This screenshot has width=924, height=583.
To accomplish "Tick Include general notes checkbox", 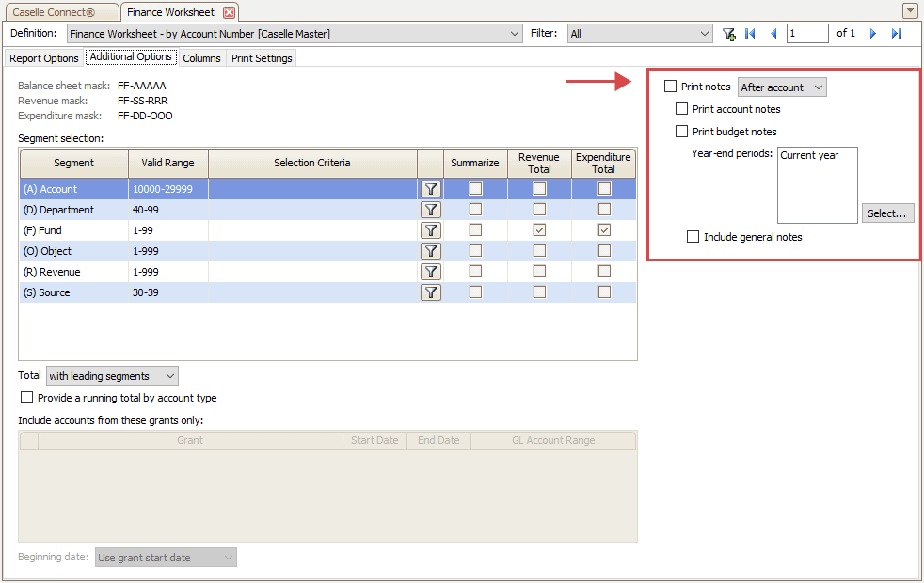I will [693, 237].
